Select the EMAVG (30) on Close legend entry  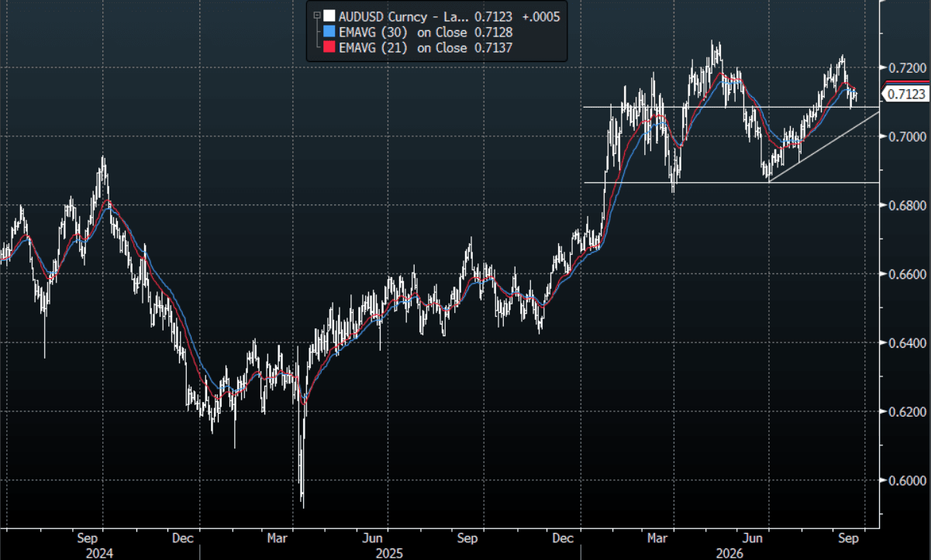point(419,32)
